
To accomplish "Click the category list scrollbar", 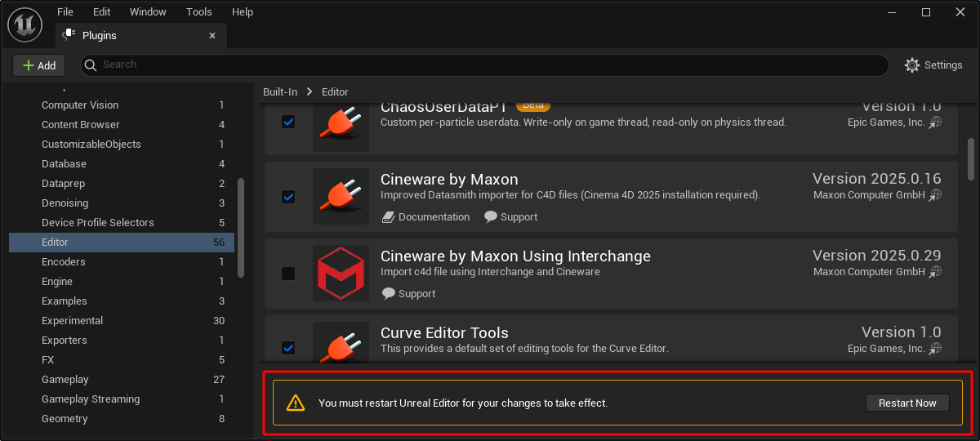I will tap(241, 229).
